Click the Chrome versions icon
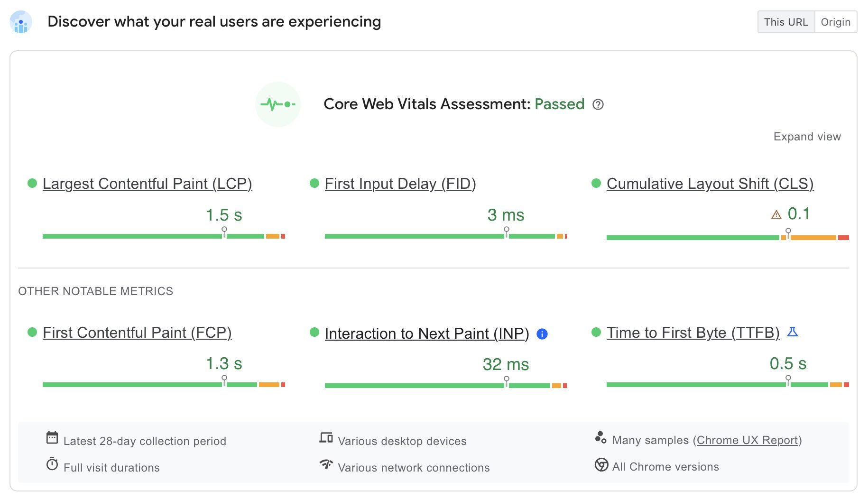This screenshot has height=500, width=868. (601, 465)
